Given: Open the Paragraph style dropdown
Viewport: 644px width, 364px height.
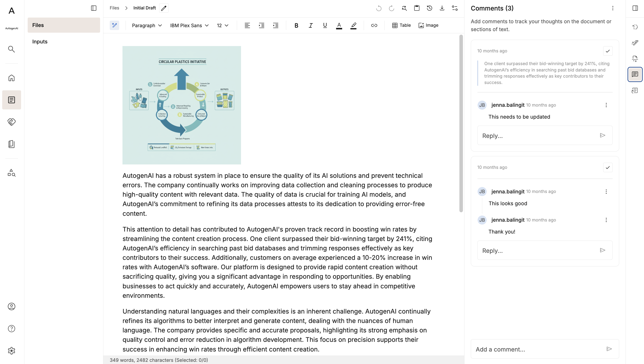Looking at the screenshot, I should pyautogui.click(x=147, y=25).
